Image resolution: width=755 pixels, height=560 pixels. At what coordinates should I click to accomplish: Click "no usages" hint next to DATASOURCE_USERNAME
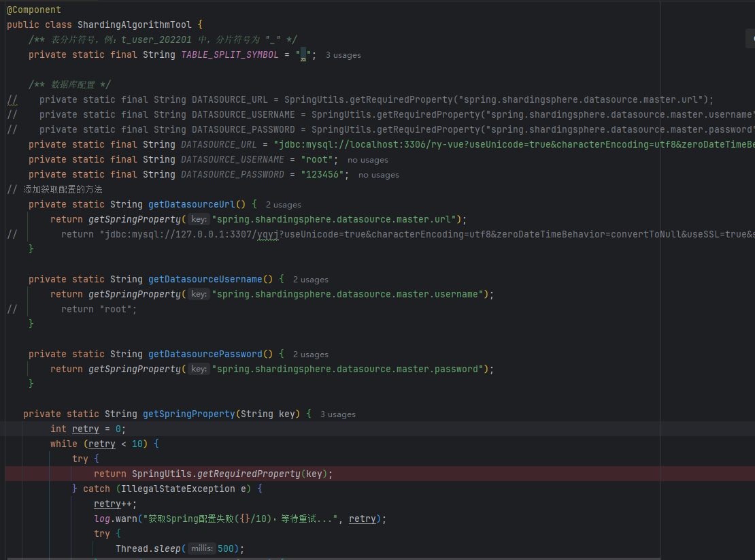(x=367, y=160)
